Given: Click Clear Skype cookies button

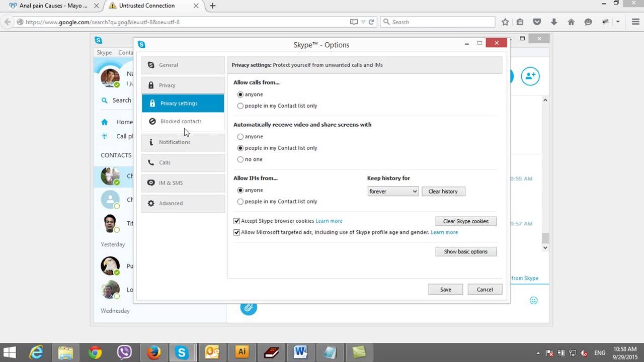Looking at the screenshot, I should [466, 221].
